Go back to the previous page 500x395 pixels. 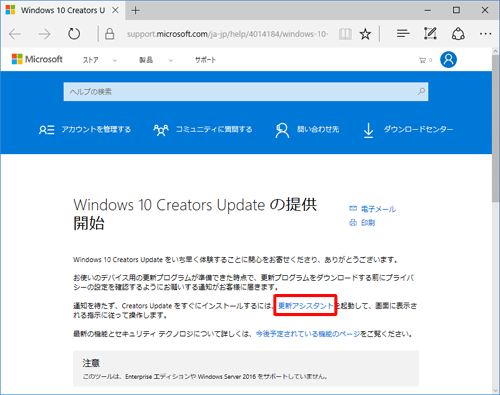(x=15, y=34)
